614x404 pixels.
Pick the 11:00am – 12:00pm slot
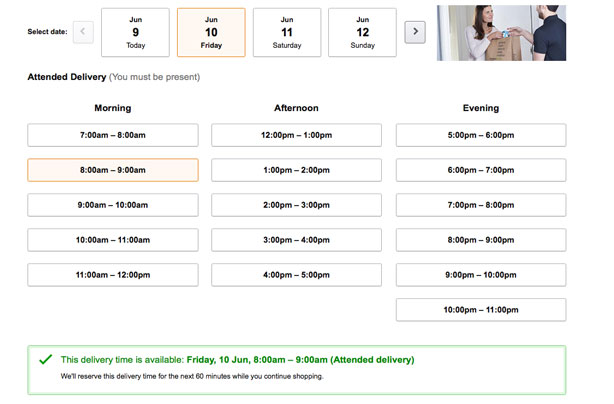tap(113, 275)
